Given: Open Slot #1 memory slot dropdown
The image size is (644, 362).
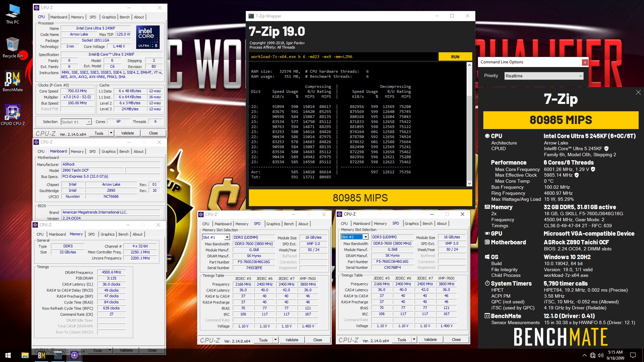Looking at the screenshot, I should pyautogui.click(x=216, y=237).
